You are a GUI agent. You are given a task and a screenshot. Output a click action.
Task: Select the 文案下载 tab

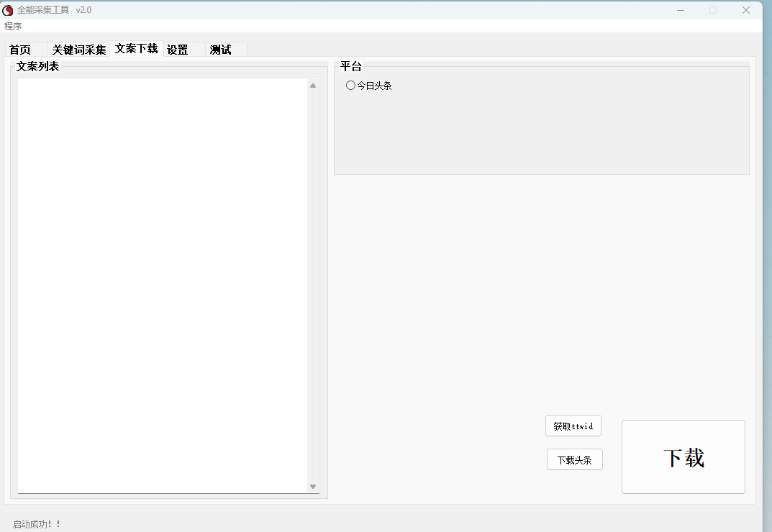coord(136,49)
